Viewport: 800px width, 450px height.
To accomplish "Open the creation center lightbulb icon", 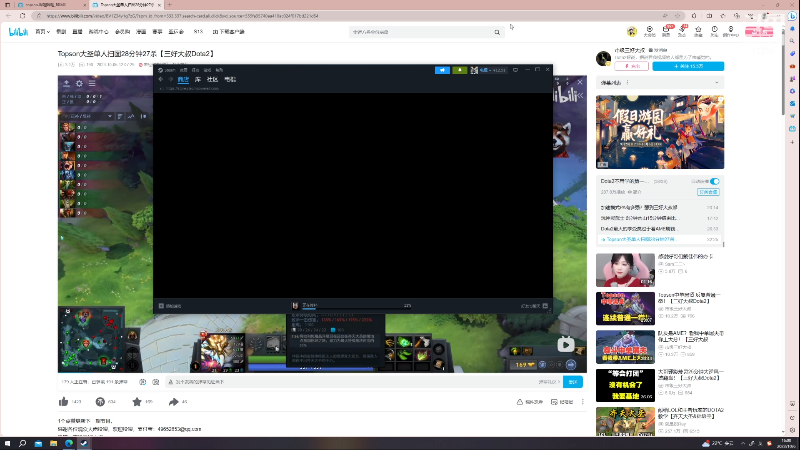I will click(x=731, y=31).
